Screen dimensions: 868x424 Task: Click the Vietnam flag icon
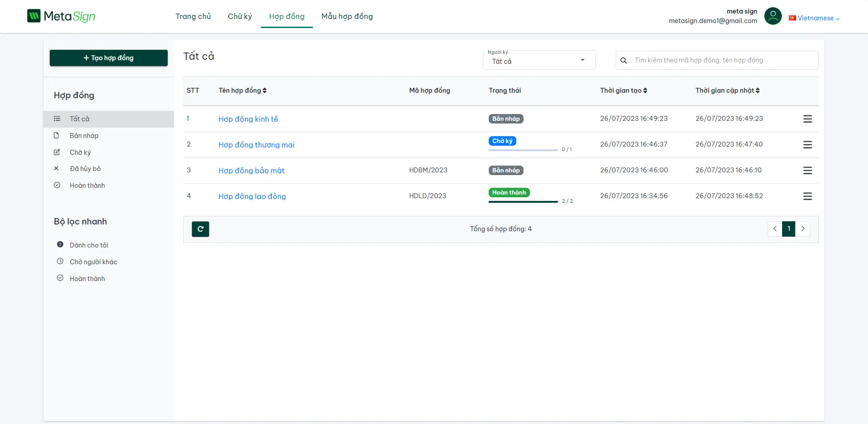[792, 18]
